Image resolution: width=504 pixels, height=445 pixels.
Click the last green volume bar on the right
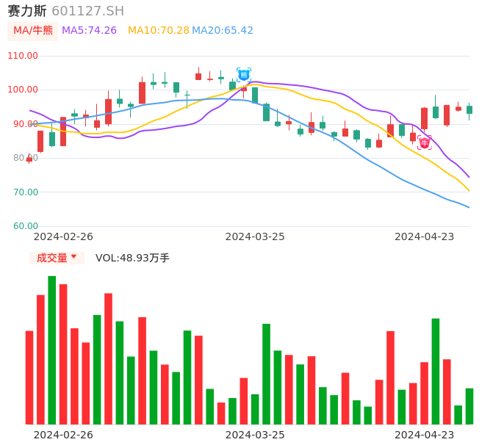469,406
